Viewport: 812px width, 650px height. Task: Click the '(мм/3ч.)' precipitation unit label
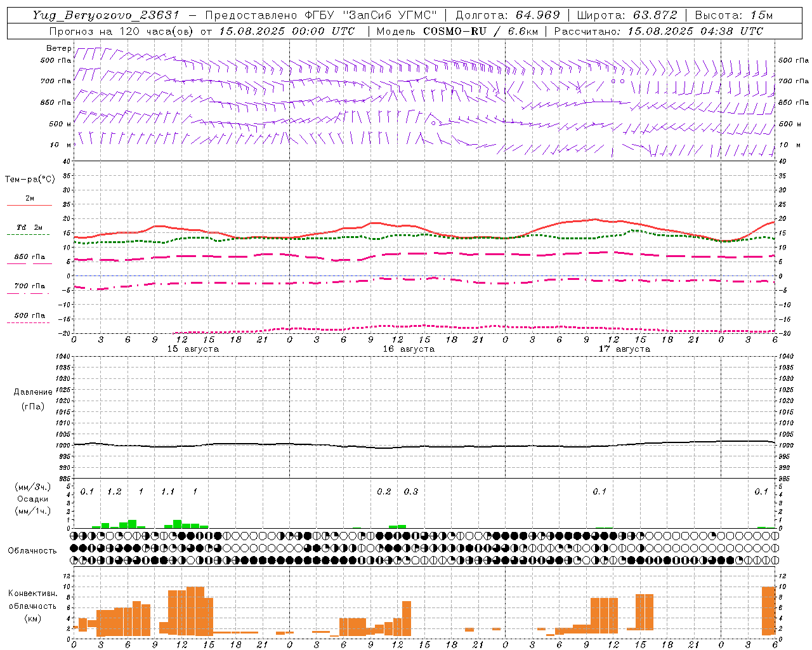click(32, 487)
